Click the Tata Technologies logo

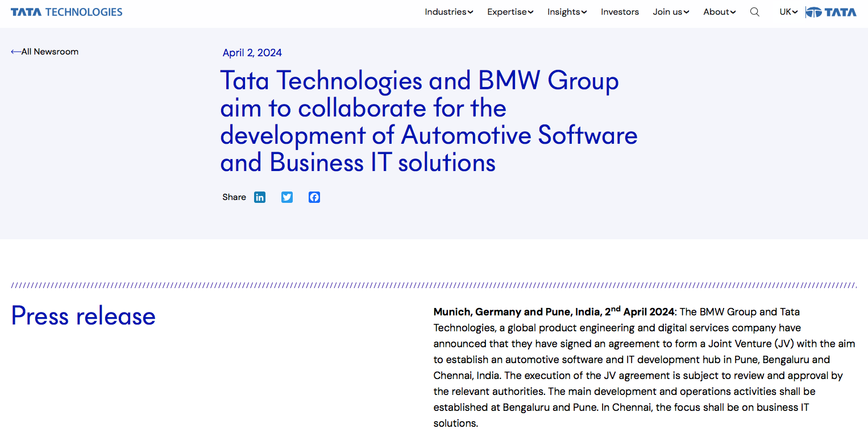[x=67, y=12]
